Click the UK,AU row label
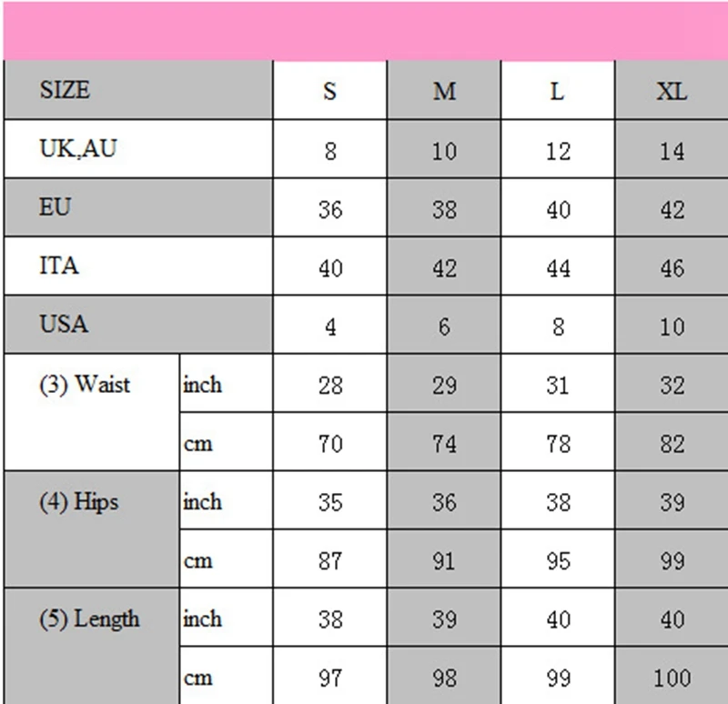The width and height of the screenshot is (728, 704). tap(138, 148)
